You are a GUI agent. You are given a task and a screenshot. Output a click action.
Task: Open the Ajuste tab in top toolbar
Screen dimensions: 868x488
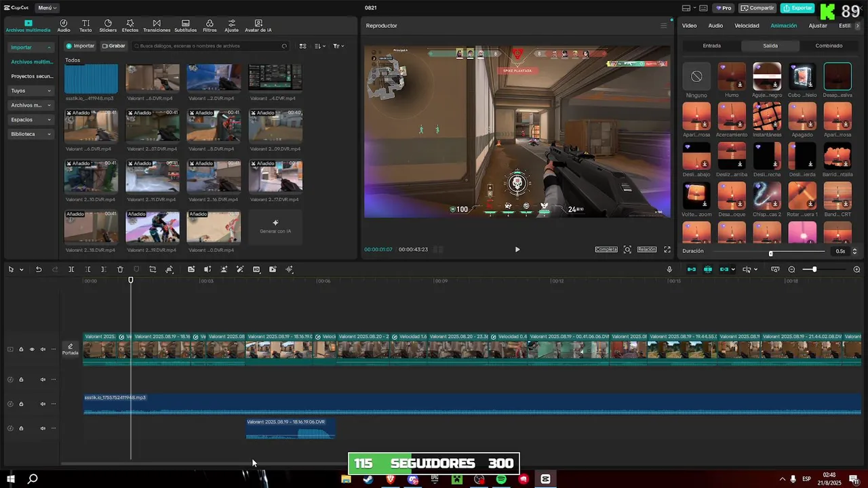pos(232,26)
